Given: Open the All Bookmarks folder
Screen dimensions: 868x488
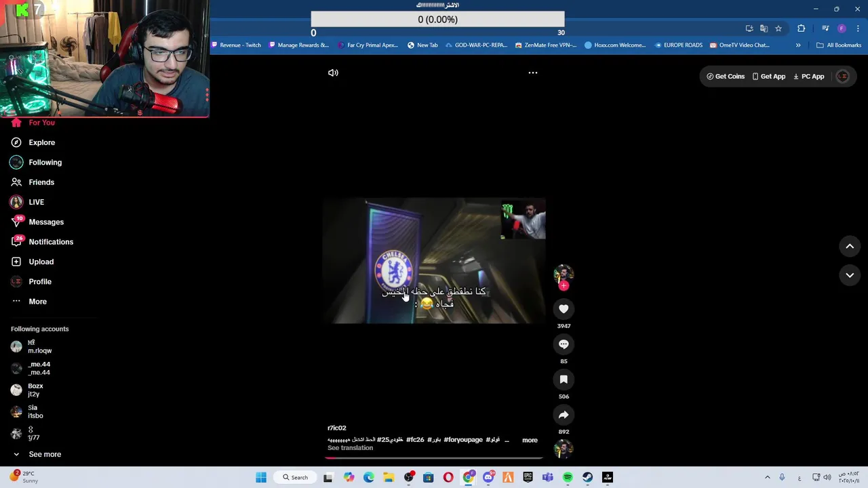Looking at the screenshot, I should coord(839,45).
